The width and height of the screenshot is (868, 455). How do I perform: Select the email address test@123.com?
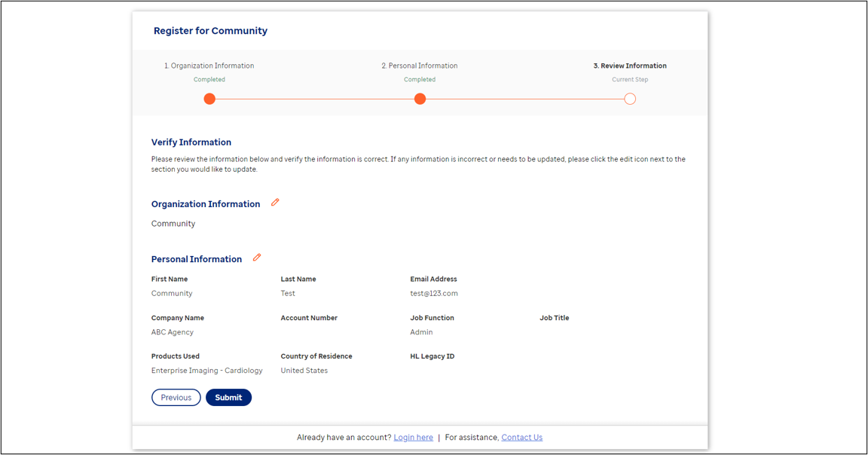coord(433,293)
